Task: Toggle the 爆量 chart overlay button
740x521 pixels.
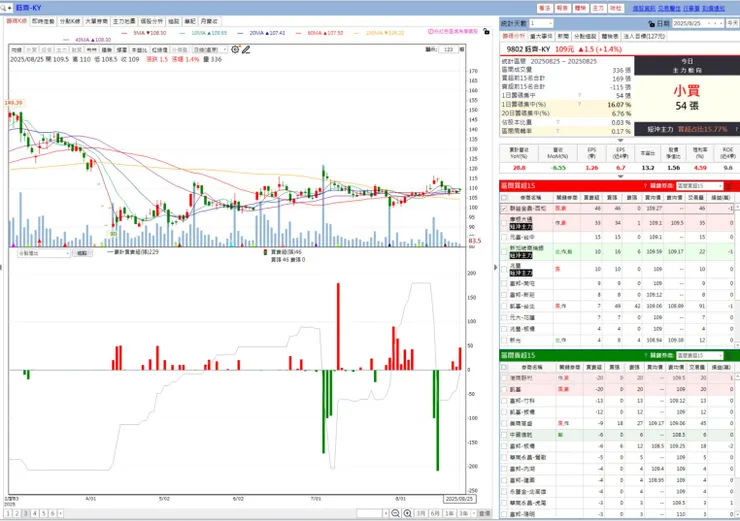Action: click(122, 50)
